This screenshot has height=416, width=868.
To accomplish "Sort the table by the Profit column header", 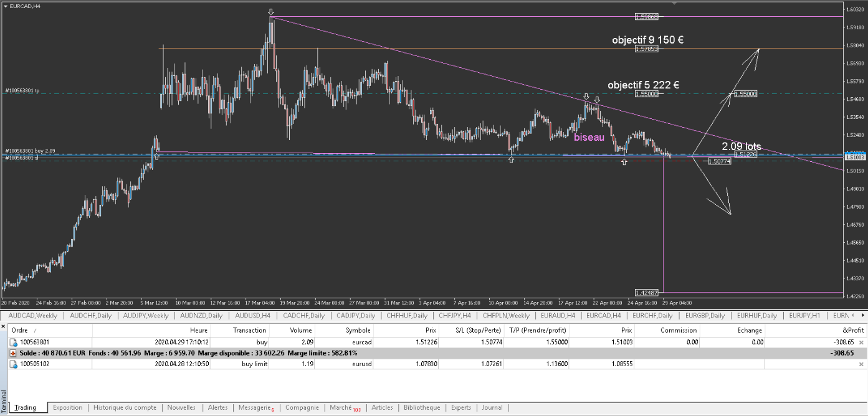I will tap(852, 330).
